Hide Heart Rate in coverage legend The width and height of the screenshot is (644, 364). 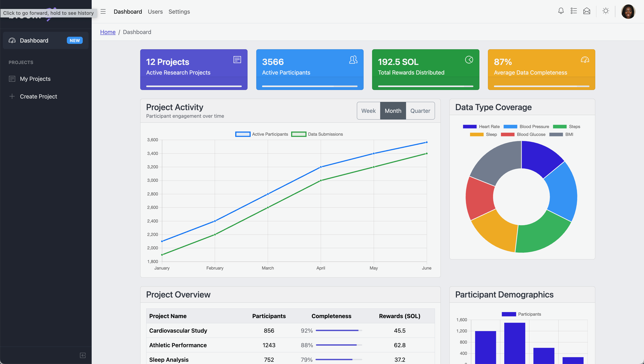pyautogui.click(x=481, y=127)
